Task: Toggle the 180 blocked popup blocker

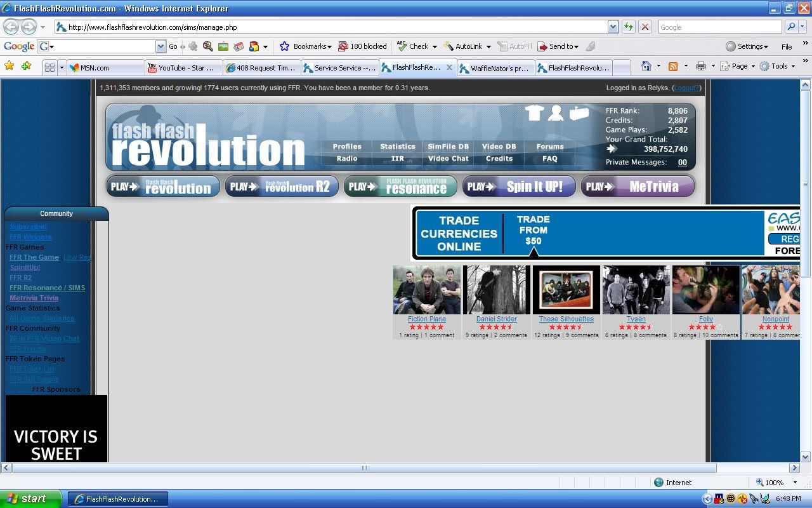Action: click(362, 46)
